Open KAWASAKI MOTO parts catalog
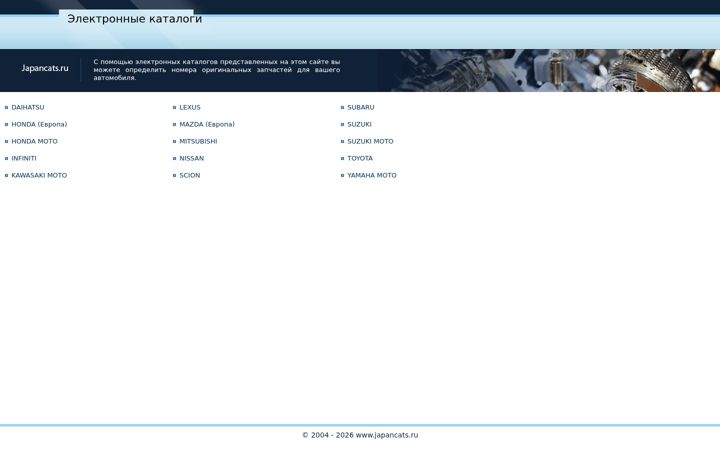 click(39, 175)
